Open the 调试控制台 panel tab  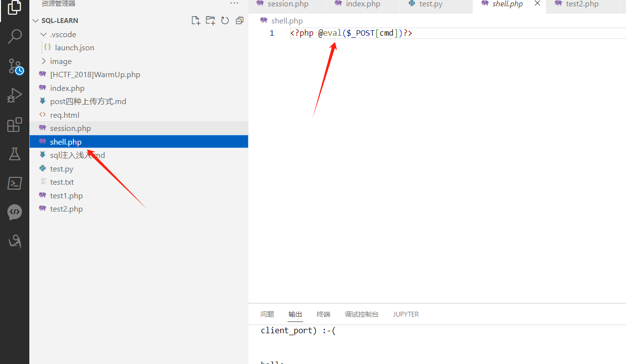361,314
